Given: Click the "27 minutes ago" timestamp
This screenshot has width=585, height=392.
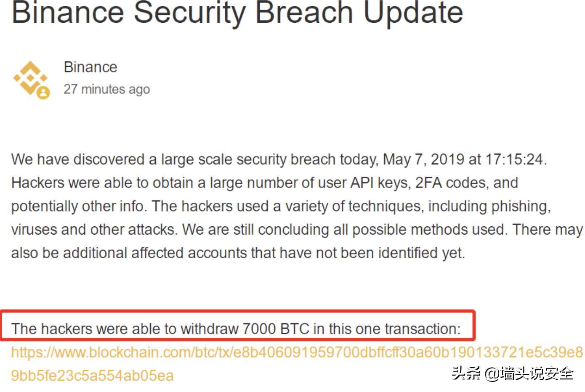Looking at the screenshot, I should pyautogui.click(x=106, y=89).
